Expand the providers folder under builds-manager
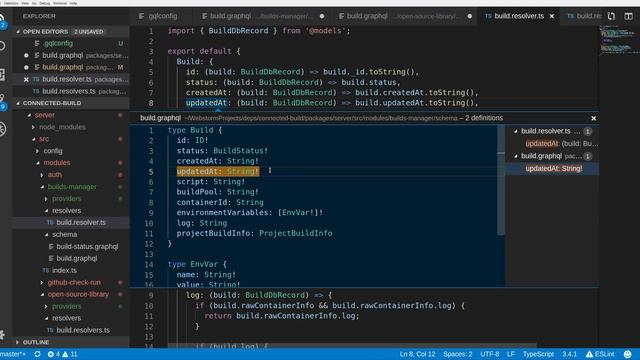 point(47,199)
